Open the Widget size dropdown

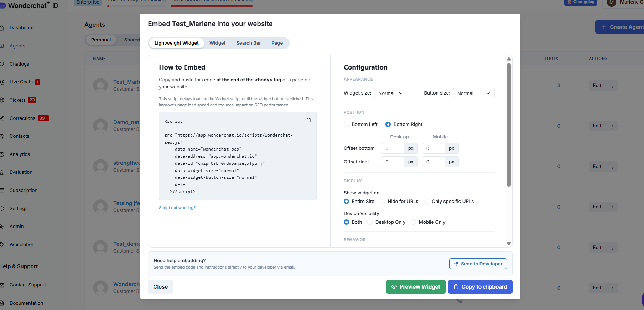tap(390, 93)
